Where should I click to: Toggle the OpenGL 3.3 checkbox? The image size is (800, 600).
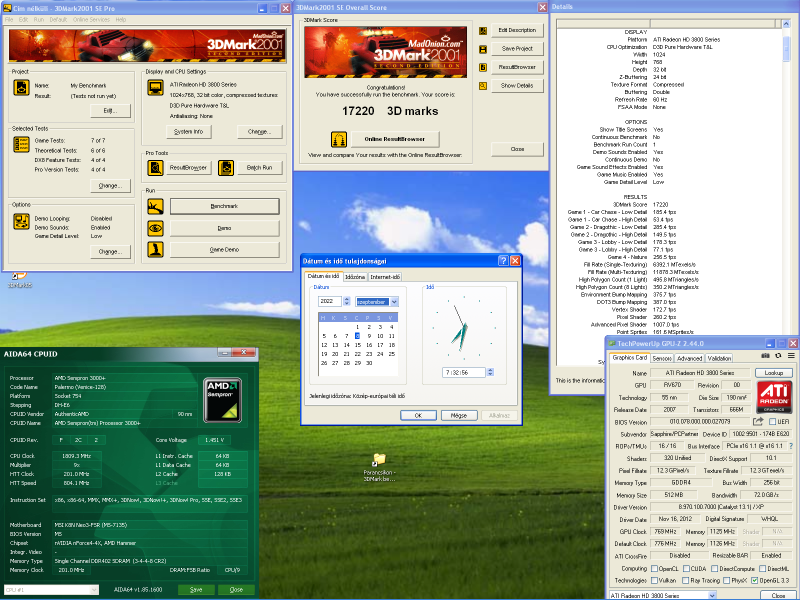point(755,581)
